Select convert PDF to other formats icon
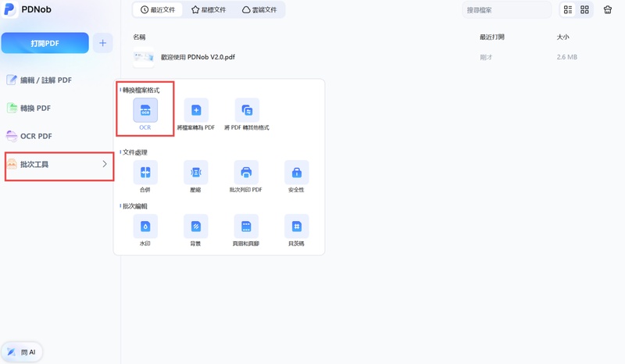The height and width of the screenshot is (364, 625). pos(247,110)
